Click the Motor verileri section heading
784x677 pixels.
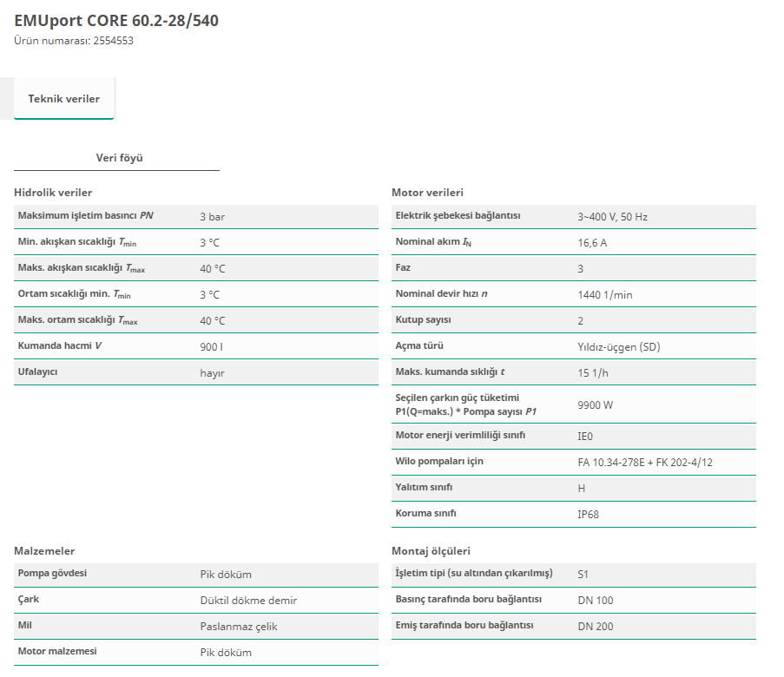tap(427, 193)
